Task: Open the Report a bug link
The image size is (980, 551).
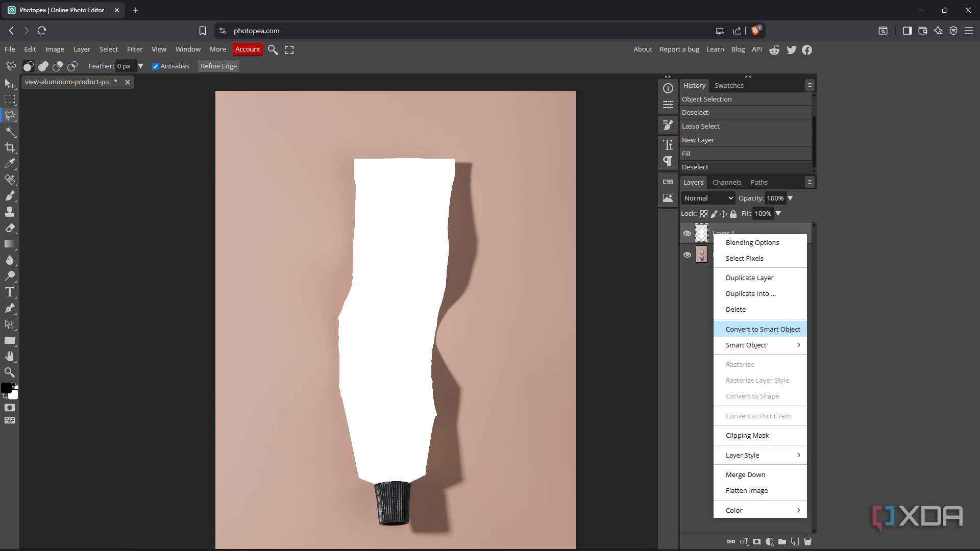Action: pos(679,49)
